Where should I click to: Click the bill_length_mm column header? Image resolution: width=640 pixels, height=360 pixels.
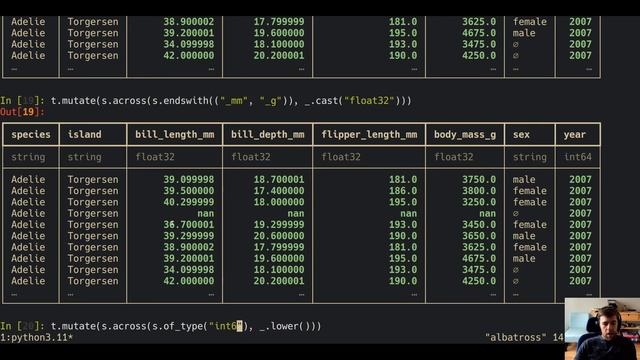pos(175,135)
